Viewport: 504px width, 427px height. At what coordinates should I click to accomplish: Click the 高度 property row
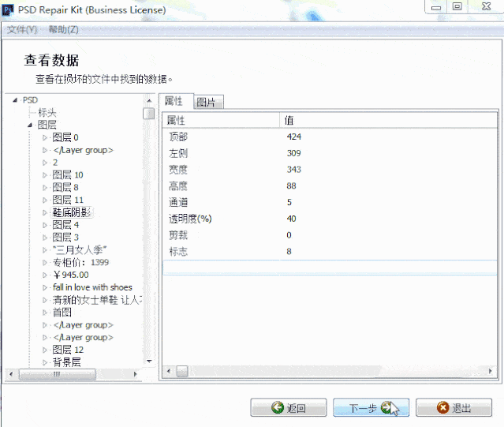[x=330, y=185]
